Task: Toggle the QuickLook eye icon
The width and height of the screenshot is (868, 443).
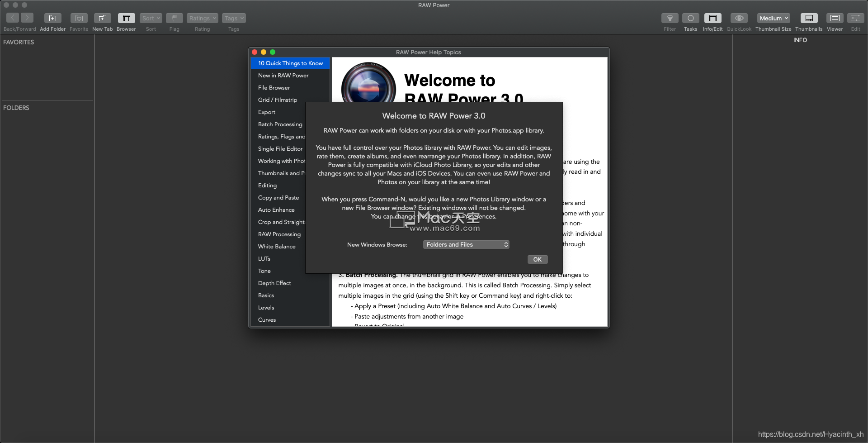Action: coord(739,18)
